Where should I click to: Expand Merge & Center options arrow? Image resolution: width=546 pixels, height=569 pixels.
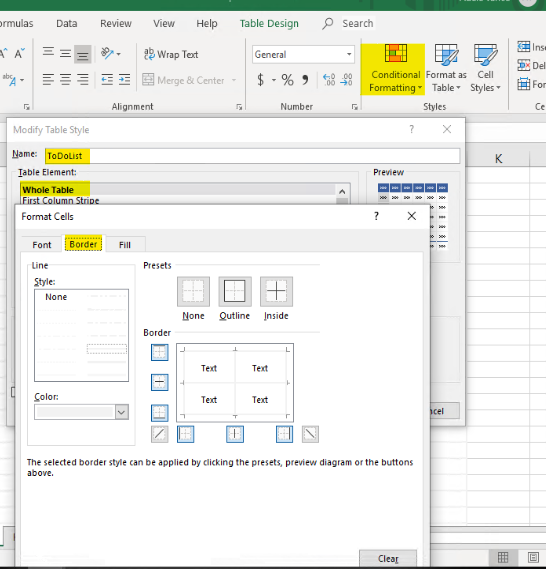pos(234,80)
